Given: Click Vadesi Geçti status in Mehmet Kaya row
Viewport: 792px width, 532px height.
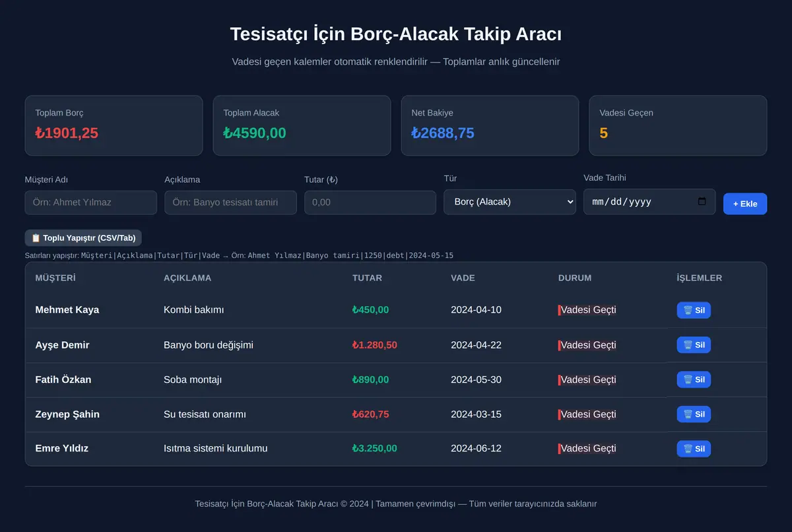Looking at the screenshot, I should click(x=587, y=310).
